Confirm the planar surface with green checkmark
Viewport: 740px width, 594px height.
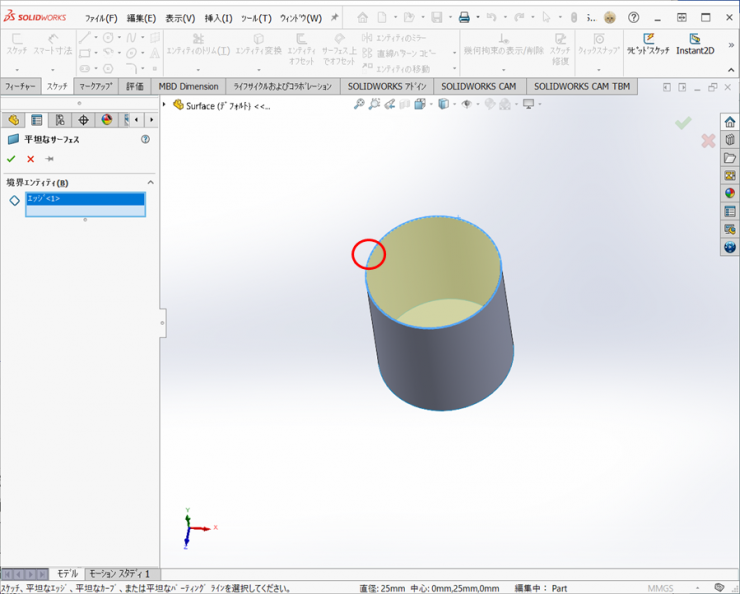[x=11, y=159]
